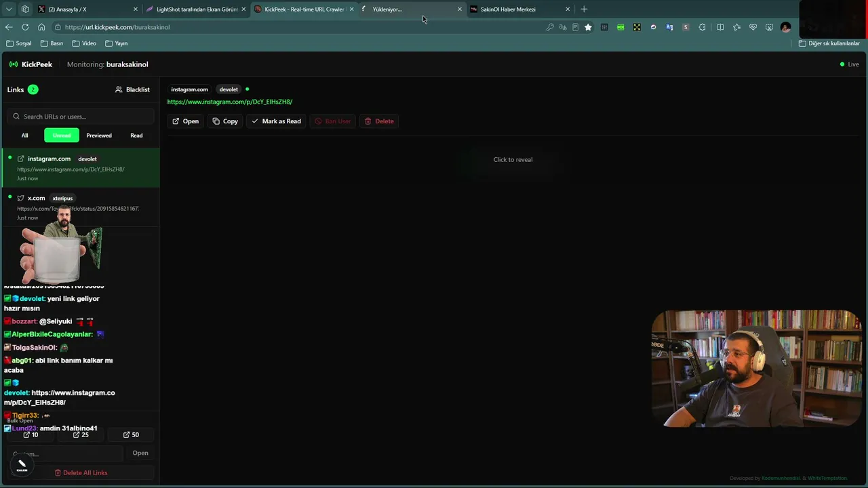Click the devolet username tag in header
Screen dimensions: 868x488
pyautogui.click(x=229, y=89)
